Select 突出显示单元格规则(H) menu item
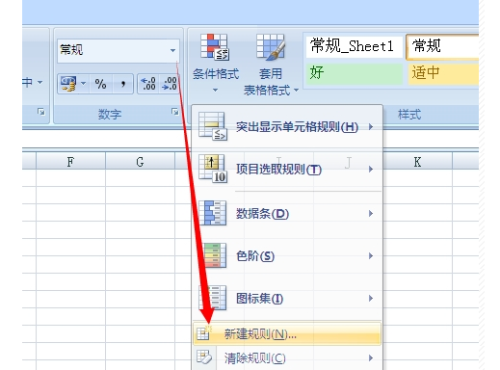Screen dimensions: 500x370 pos(287,127)
